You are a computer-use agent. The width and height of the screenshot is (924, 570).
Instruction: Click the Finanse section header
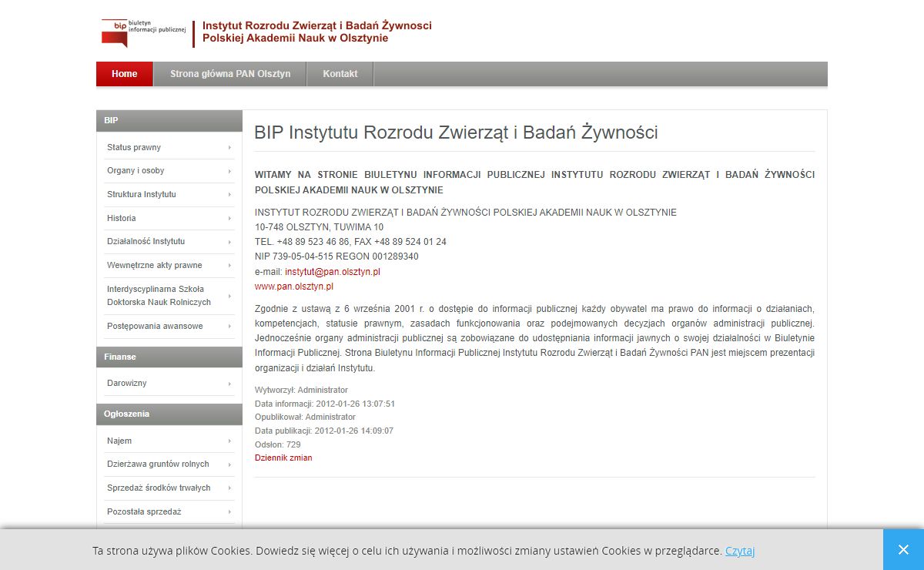click(x=169, y=357)
